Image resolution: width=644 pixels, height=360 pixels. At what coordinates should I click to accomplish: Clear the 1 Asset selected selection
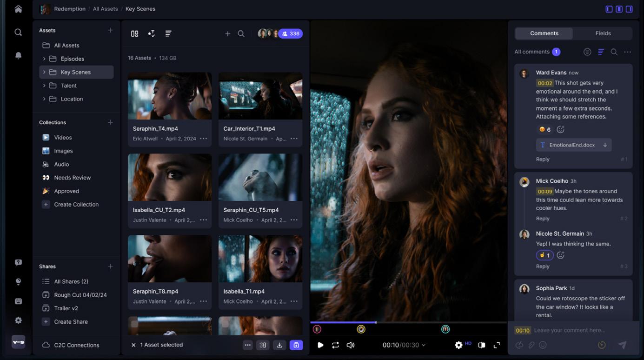point(133,345)
